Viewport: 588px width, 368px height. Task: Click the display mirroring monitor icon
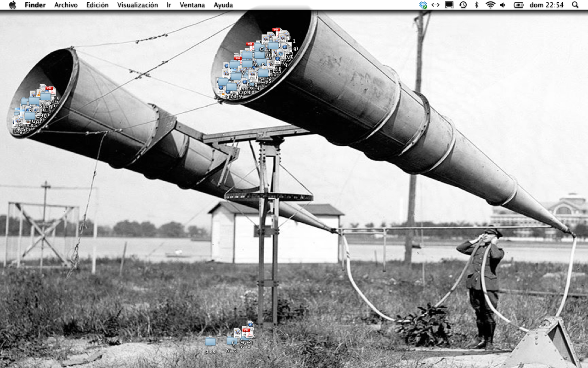(449, 5)
